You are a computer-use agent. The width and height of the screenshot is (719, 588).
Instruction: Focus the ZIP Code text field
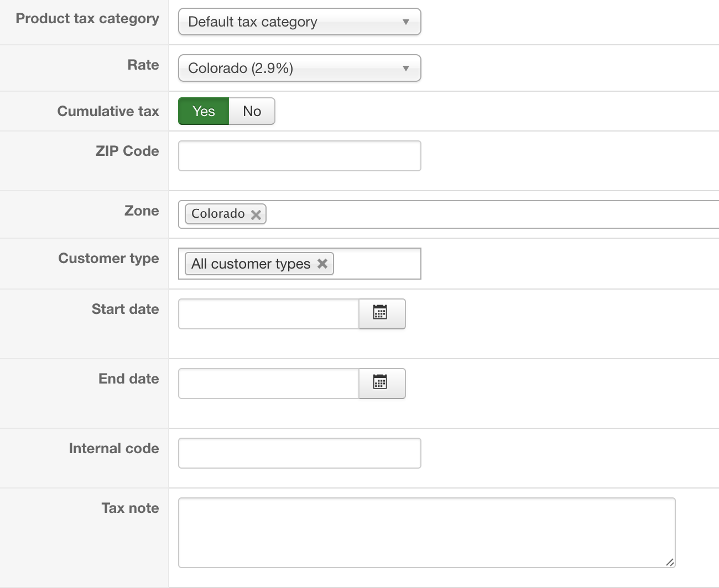(299, 156)
